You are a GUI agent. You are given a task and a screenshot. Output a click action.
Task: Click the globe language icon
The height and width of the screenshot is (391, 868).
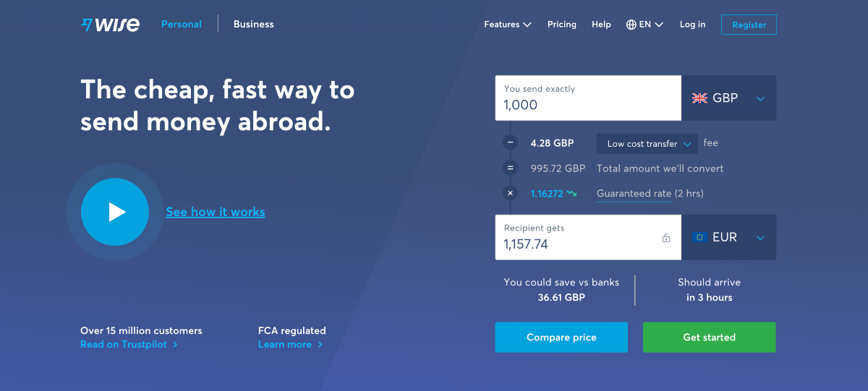coord(631,25)
